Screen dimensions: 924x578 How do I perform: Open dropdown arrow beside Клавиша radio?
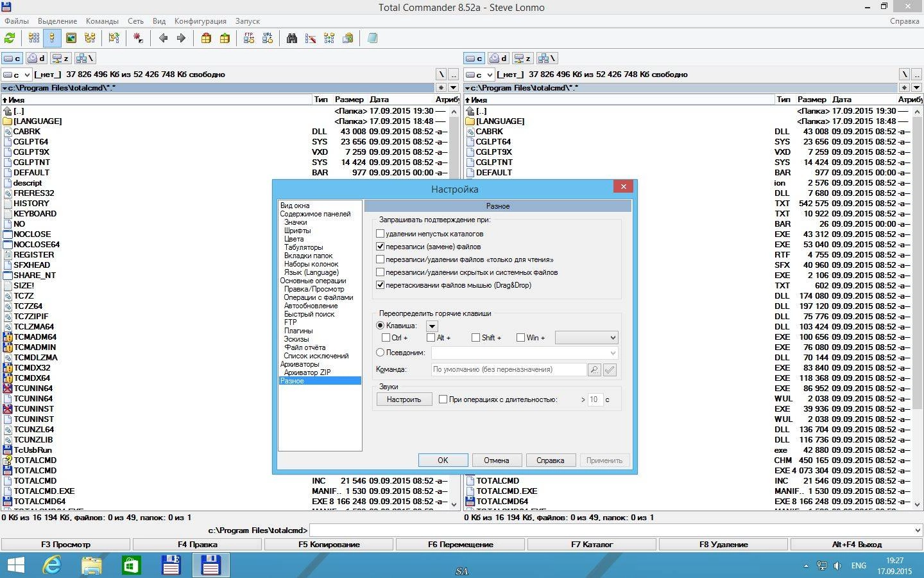click(432, 326)
